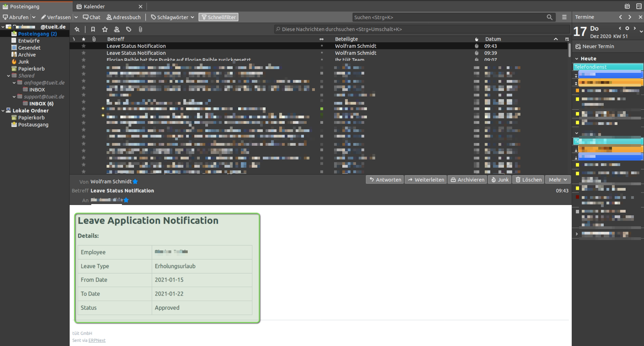644x346 pixels.
Task: Select the Posteingang (2) folder
Action: (x=35, y=34)
